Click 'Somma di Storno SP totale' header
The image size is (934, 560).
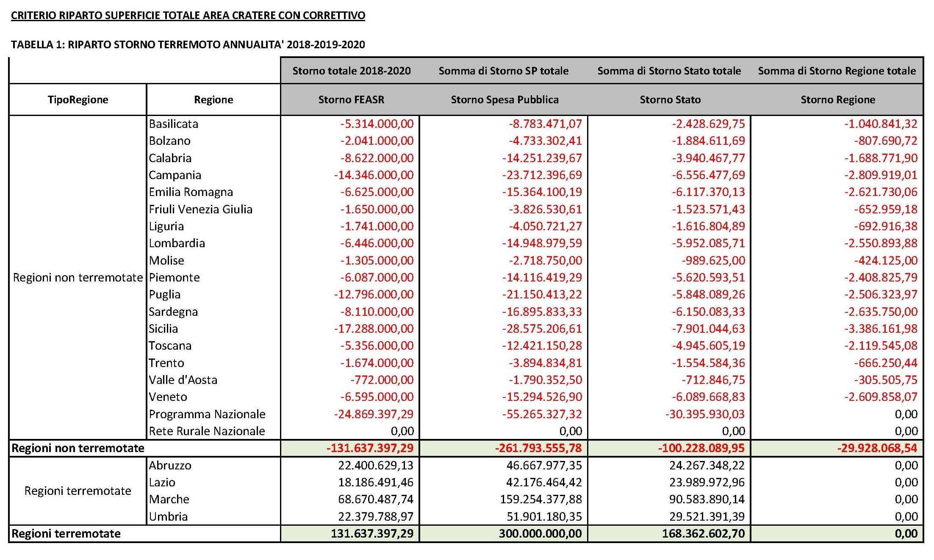504,71
